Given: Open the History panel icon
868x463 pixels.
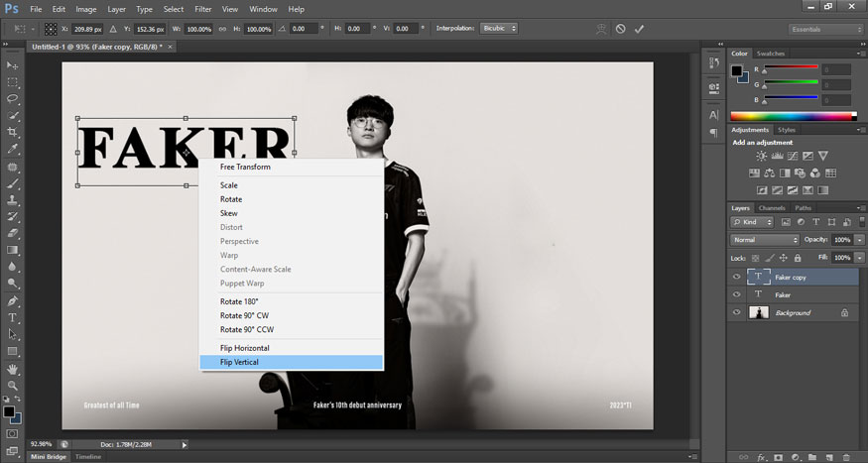Looking at the screenshot, I should point(714,63).
